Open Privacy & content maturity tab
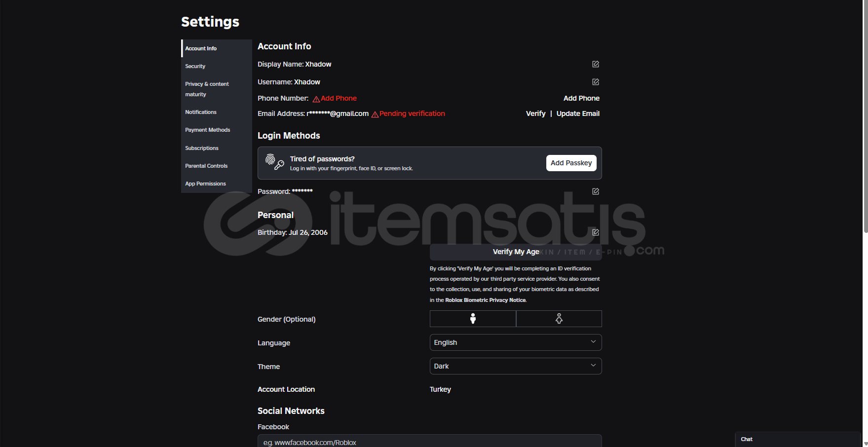The width and height of the screenshot is (868, 447). tap(217, 89)
